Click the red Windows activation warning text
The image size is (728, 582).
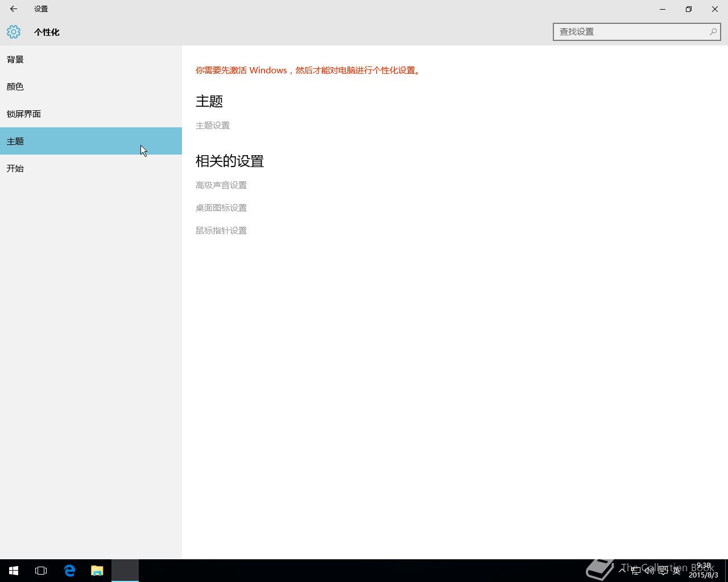point(308,70)
